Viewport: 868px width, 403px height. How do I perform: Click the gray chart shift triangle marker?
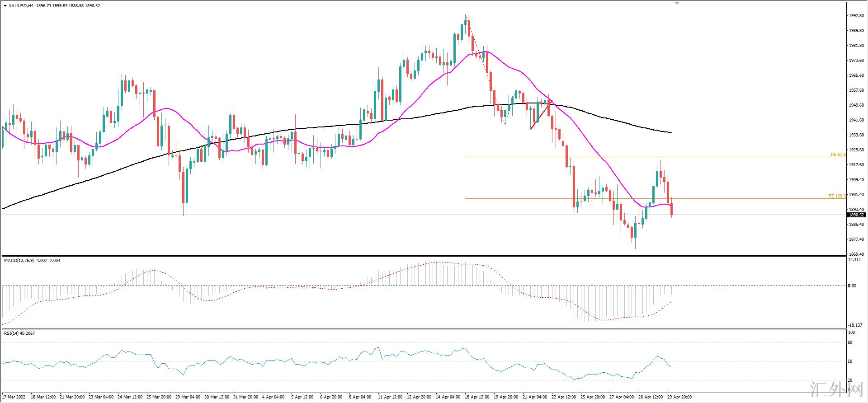tap(677, 3)
